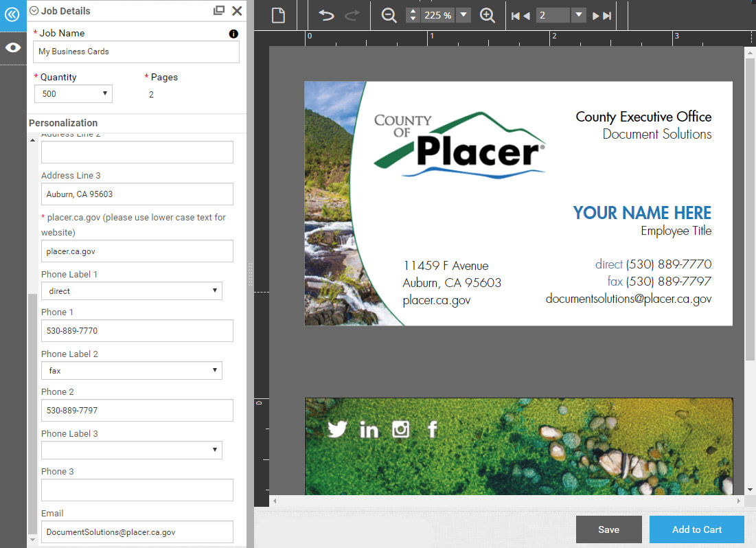This screenshot has width=756, height=548.
Task: Click personalization panel scroll-up arrow
Action: 32,140
